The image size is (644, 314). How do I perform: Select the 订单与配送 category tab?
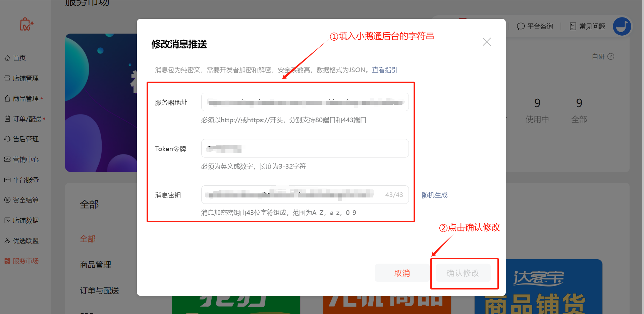(99, 290)
